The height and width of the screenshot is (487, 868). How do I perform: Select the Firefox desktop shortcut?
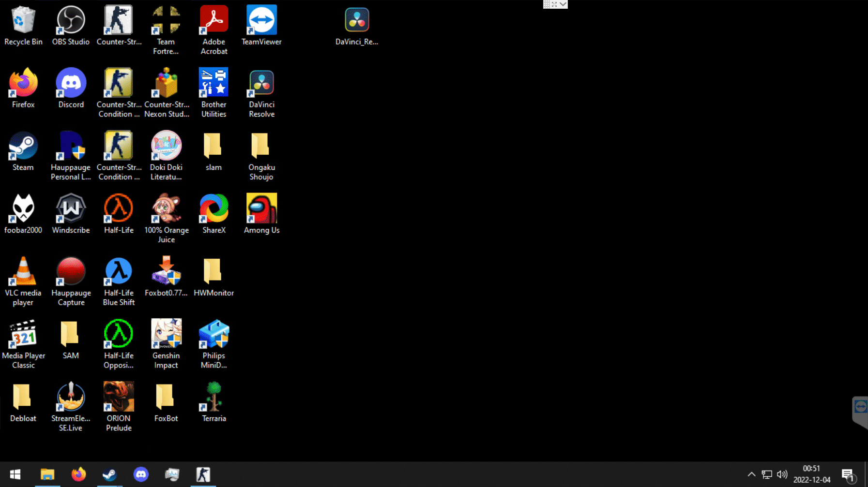23,89
